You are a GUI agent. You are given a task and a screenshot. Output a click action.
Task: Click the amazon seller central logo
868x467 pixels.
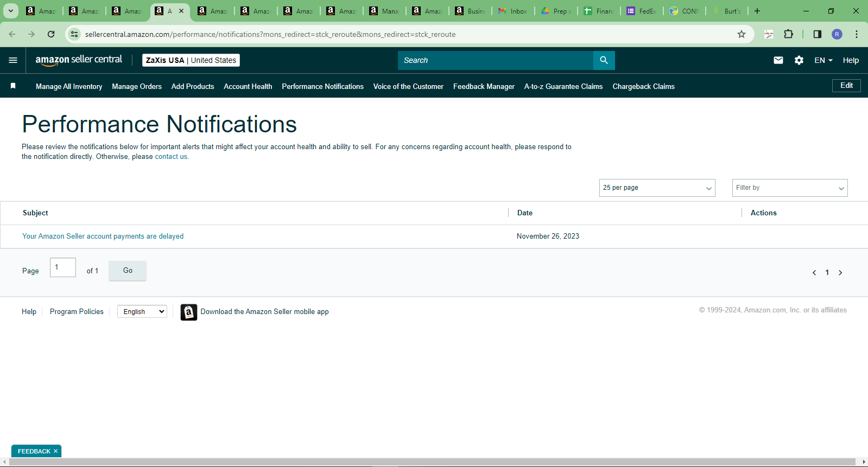79,60
